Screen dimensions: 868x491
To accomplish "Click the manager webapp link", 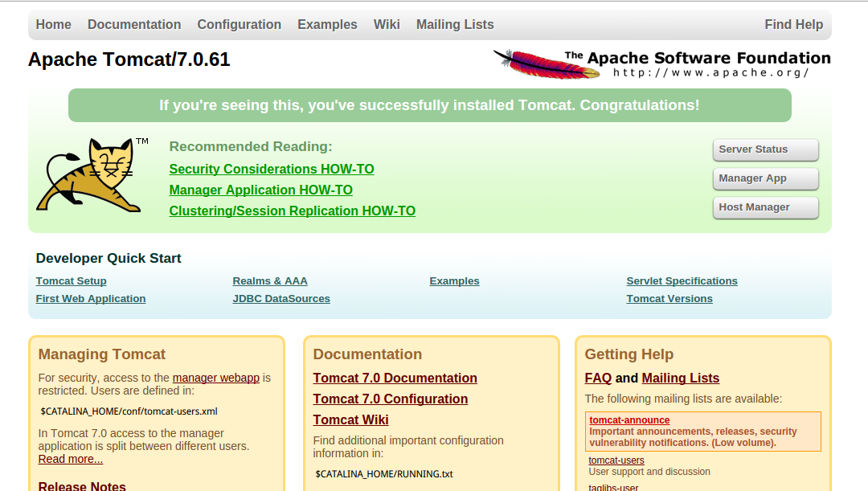I will (216, 378).
